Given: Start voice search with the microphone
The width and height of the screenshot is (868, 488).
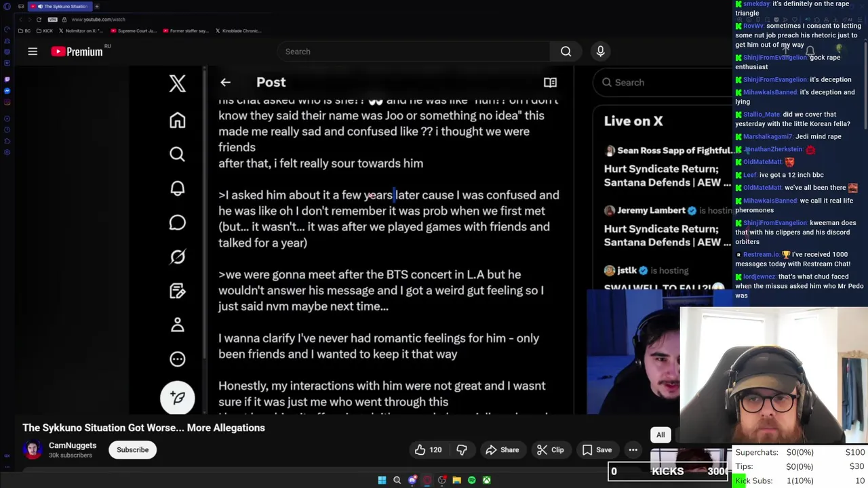Looking at the screenshot, I should [600, 52].
